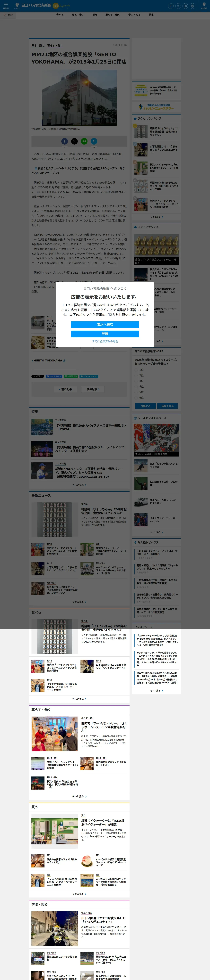
Task: Open press release スパゲッティーのパンチョ 大井松田店
Action: [157, 640]
